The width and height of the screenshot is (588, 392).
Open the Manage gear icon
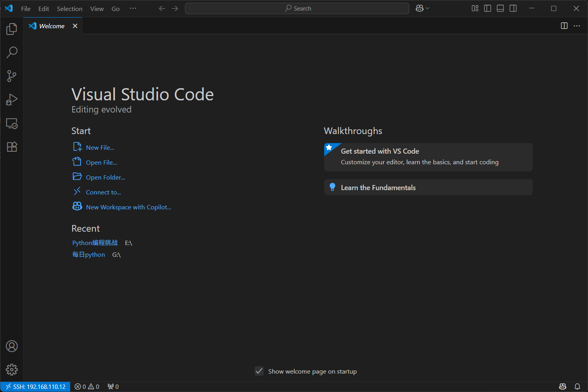click(12, 370)
